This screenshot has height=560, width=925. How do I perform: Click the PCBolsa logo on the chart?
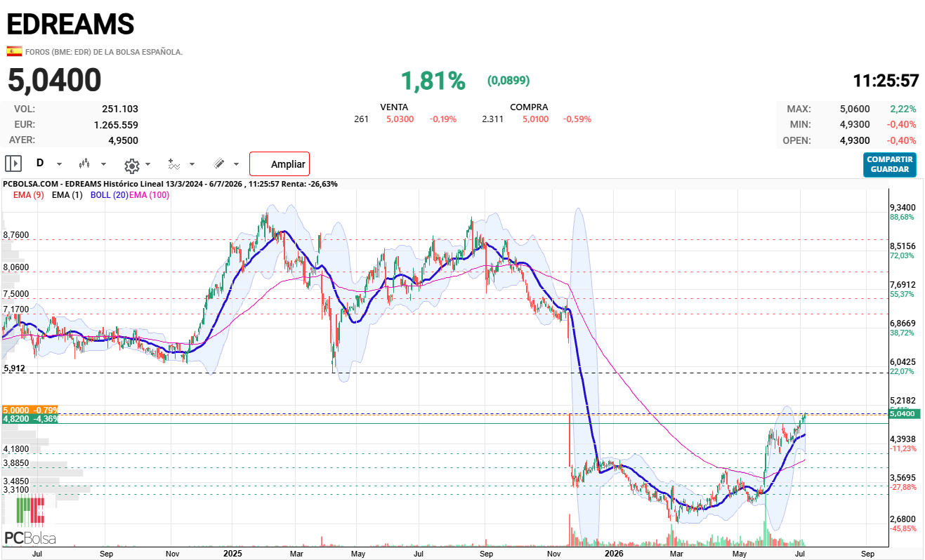pyautogui.click(x=30, y=520)
